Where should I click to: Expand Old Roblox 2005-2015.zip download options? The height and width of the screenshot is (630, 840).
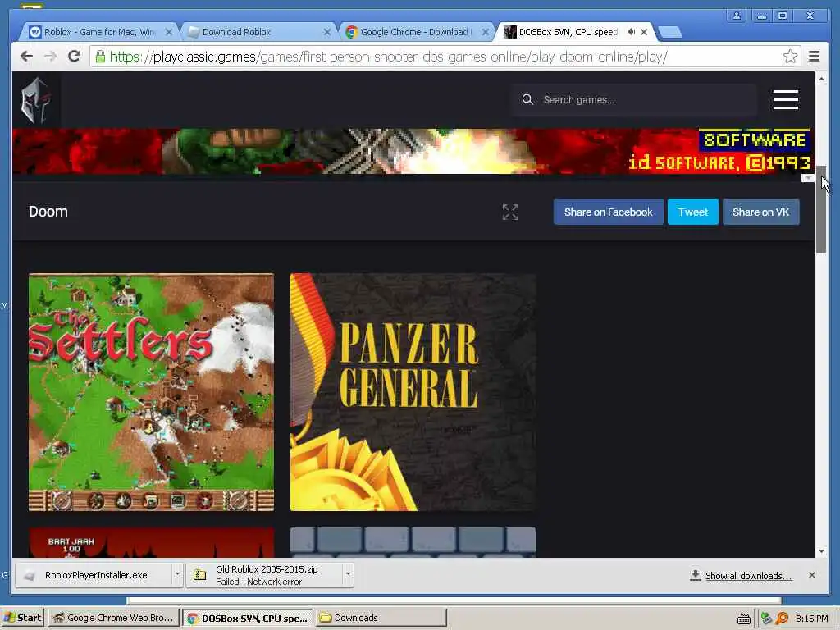[348, 575]
